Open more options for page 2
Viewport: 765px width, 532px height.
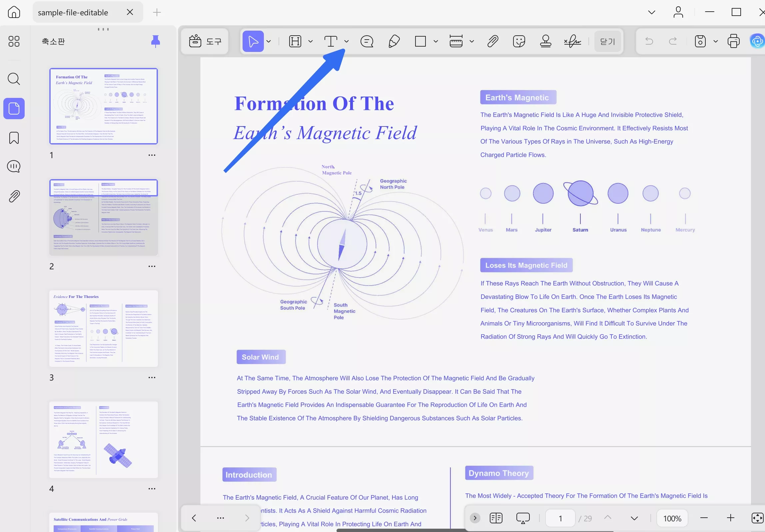(x=152, y=266)
